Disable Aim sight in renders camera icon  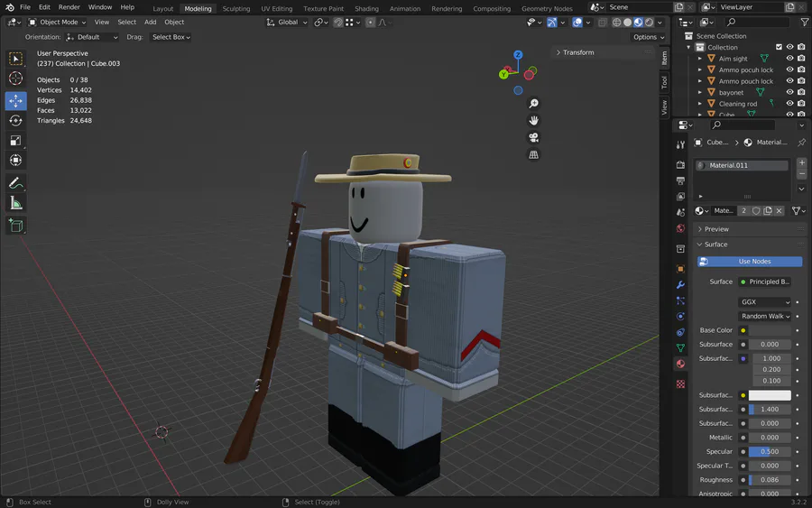coord(802,59)
